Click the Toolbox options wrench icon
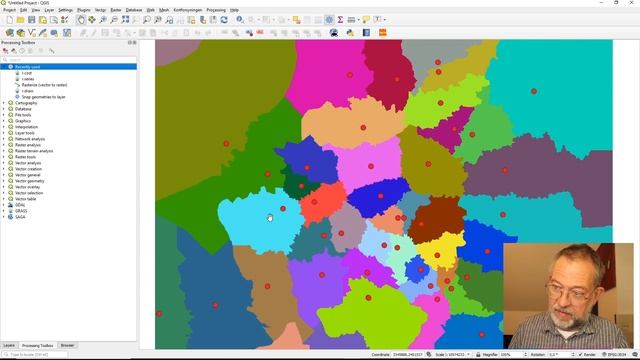The width and height of the screenshot is (640, 360). 52,51
